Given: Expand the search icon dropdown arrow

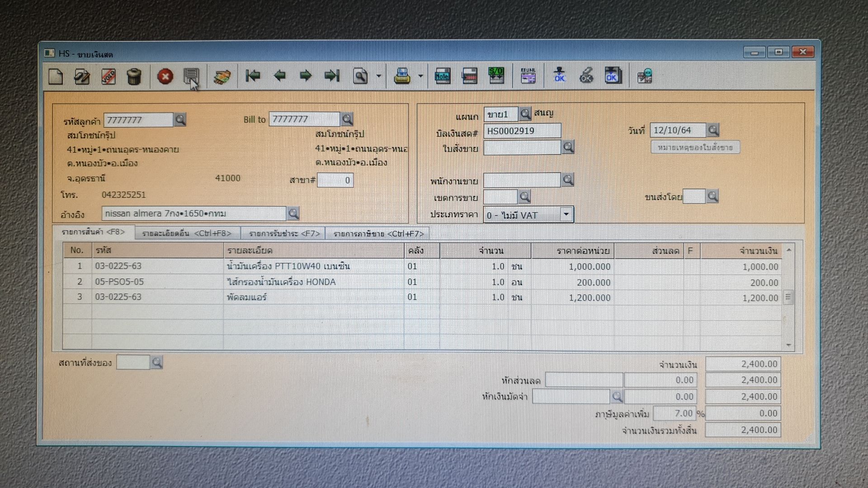Looking at the screenshot, I should tap(379, 76).
